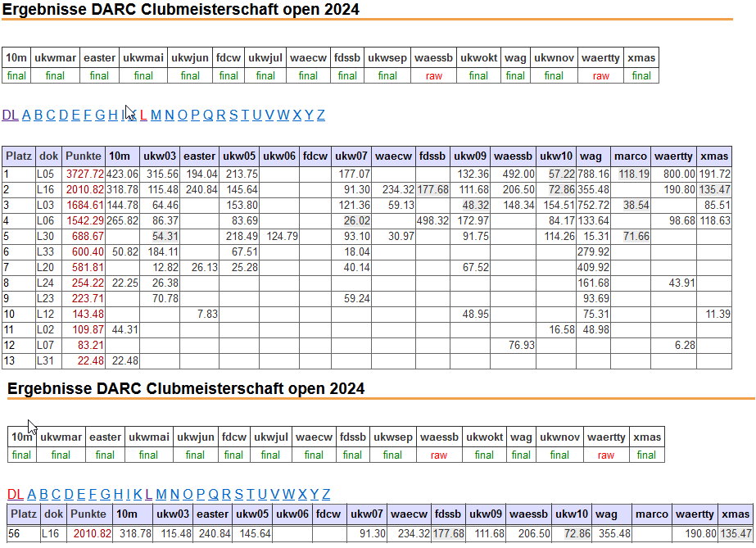Select the points cell '600.40'
756x548 pixels.
click(84, 252)
